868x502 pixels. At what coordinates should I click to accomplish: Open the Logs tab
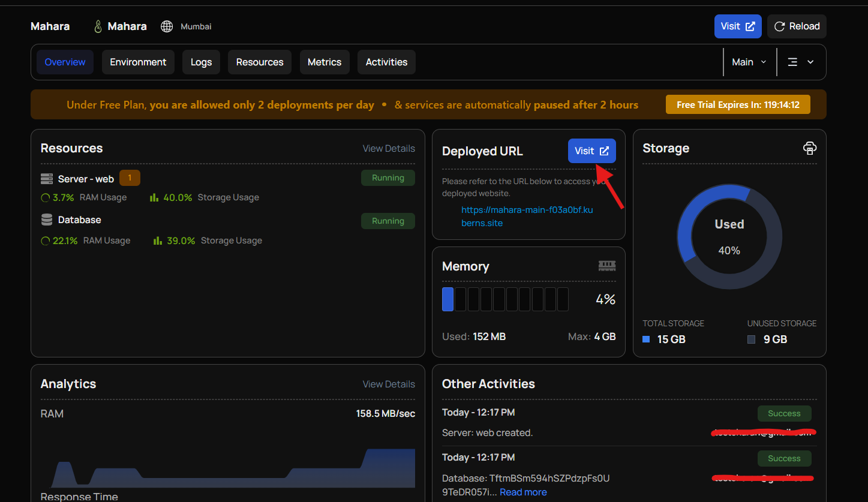pos(201,62)
